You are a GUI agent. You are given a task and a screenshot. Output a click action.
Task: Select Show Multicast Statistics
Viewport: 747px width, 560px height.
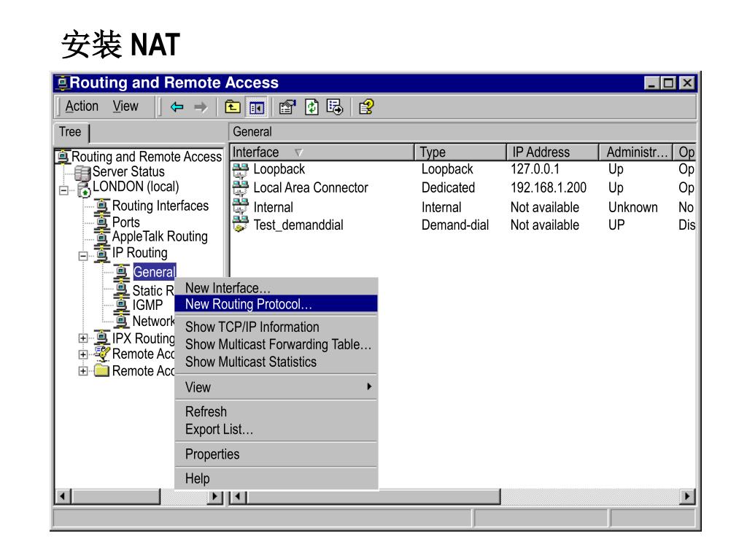click(x=276, y=362)
